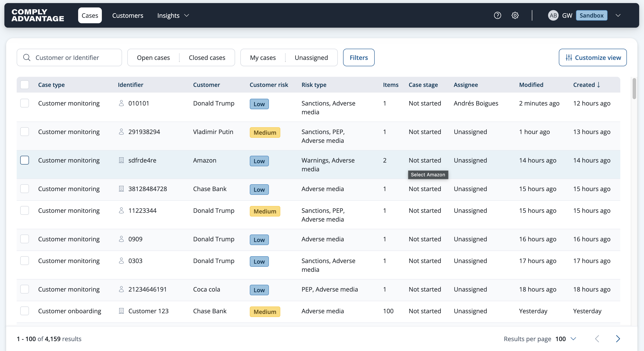Click the building icon beside Customer 123
644x351 pixels.
pyautogui.click(x=121, y=311)
